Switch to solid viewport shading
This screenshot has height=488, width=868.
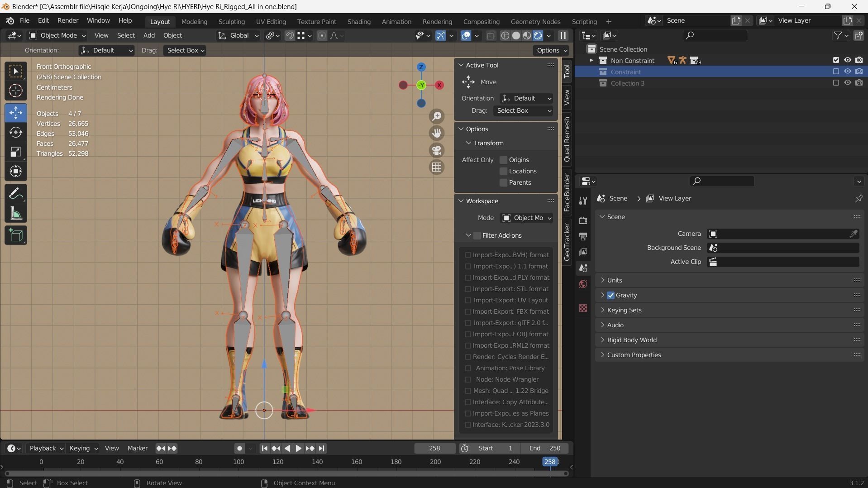[516, 35]
